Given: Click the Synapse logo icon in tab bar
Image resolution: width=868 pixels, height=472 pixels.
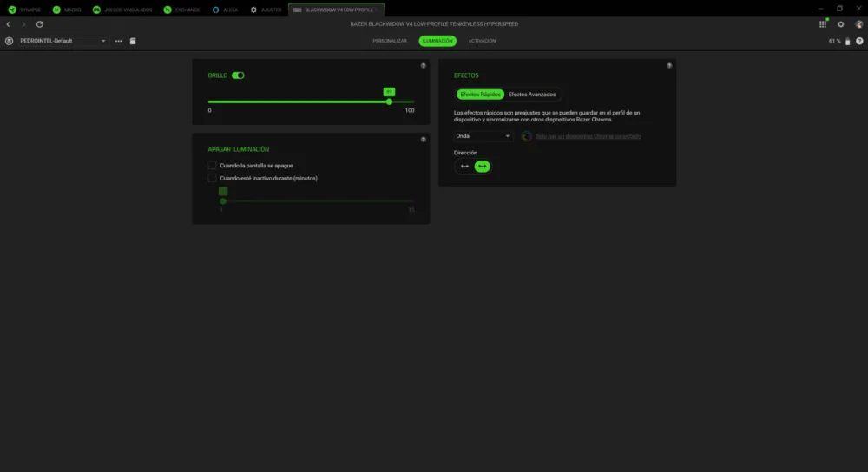Looking at the screenshot, I should tap(12, 10).
